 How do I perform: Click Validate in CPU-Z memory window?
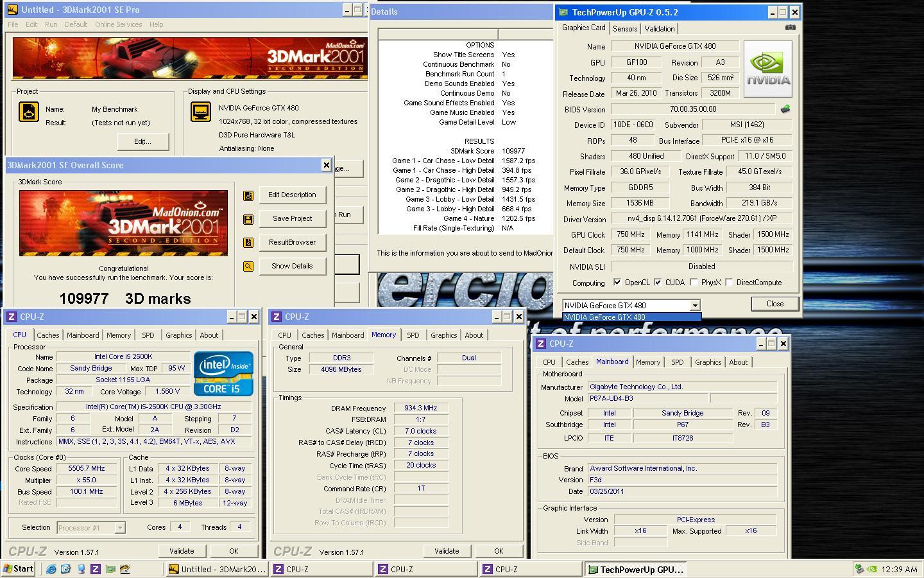point(447,551)
